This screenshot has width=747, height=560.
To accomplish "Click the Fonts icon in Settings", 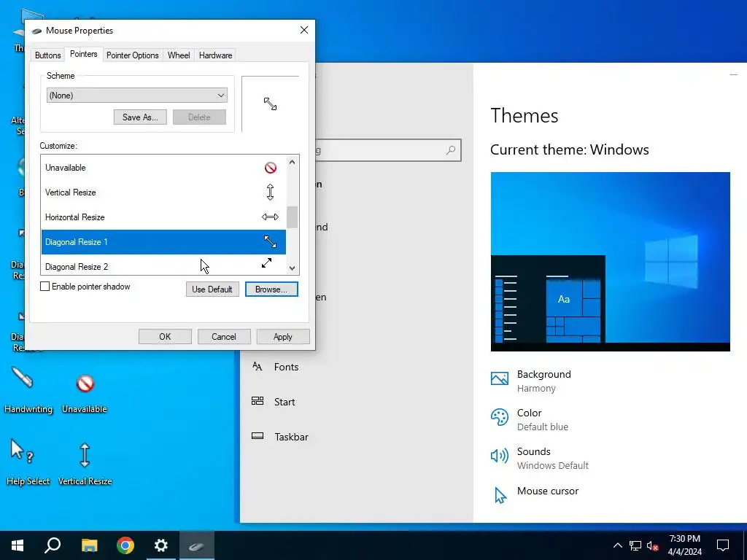I will [x=258, y=366].
